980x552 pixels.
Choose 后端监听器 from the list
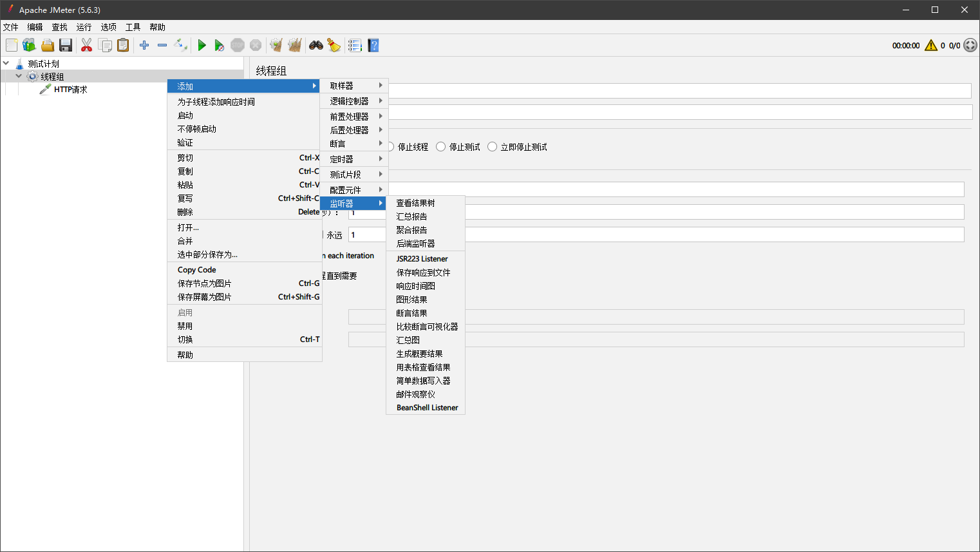(x=425, y=243)
